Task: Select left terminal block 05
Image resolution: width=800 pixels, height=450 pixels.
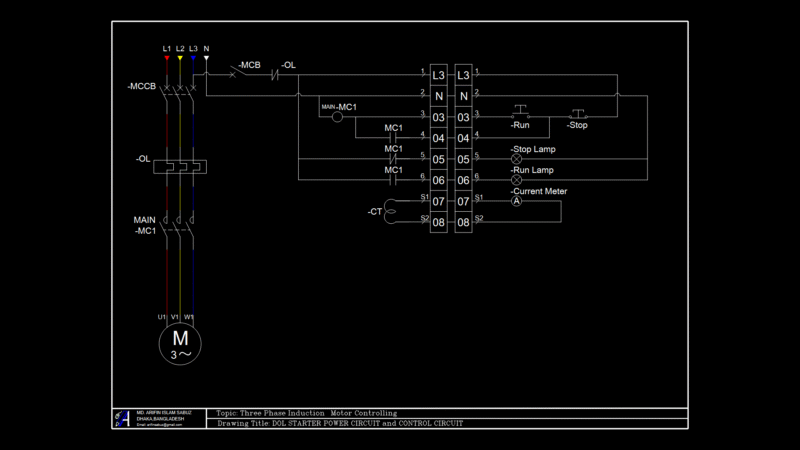Action: coord(439,159)
